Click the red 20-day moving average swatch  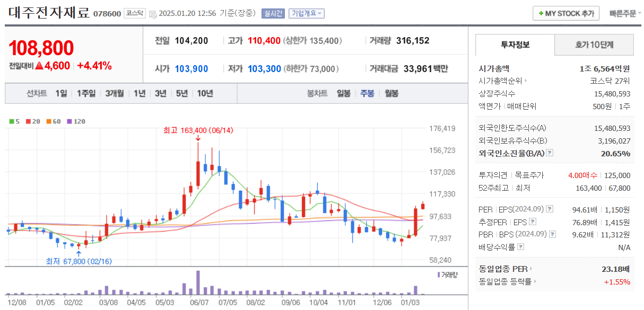click(28, 121)
